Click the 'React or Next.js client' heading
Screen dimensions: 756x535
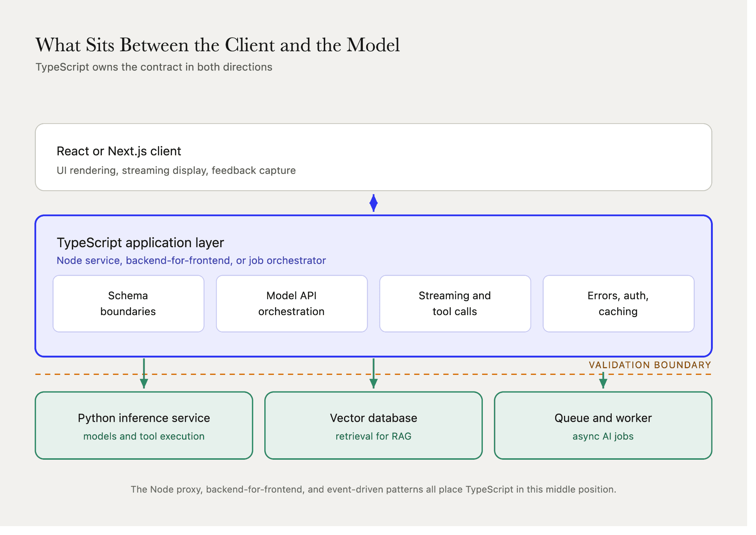click(119, 151)
